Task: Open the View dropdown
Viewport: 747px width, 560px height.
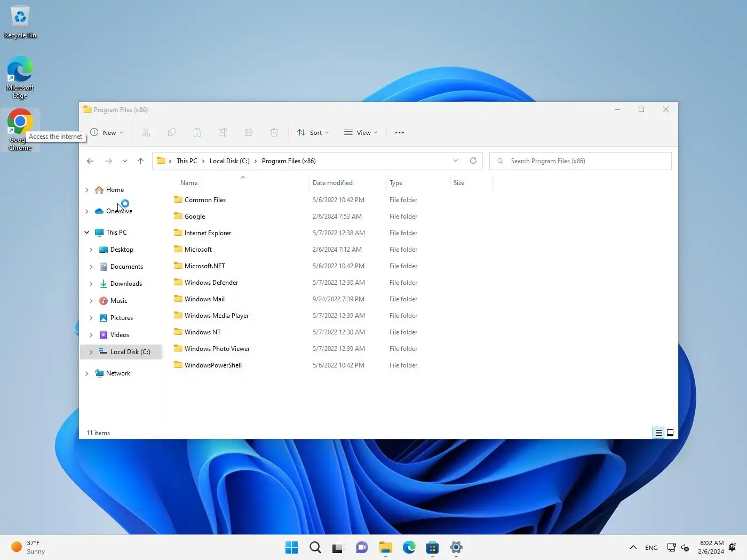Action: coord(361,132)
